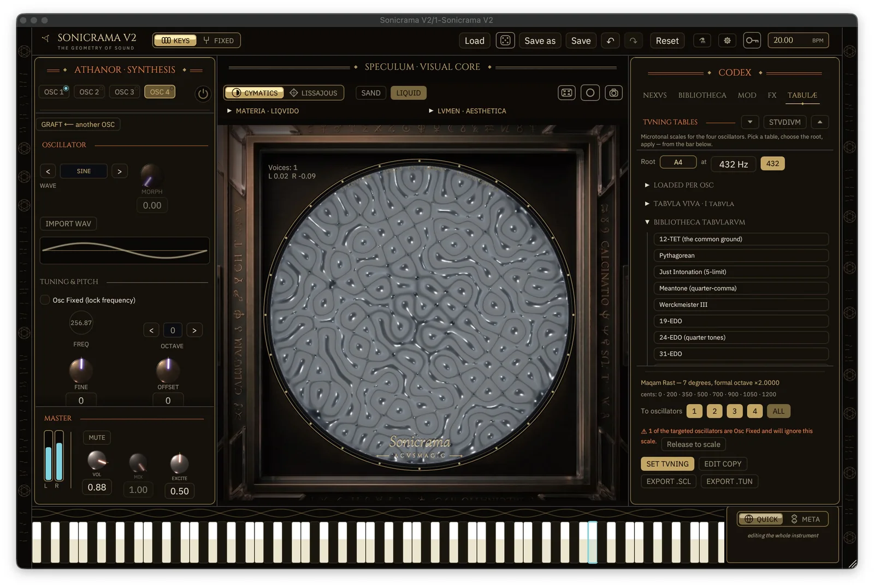Image resolution: width=874 pixels, height=588 pixels.
Task: Click SET TVNING button
Action: click(x=667, y=464)
